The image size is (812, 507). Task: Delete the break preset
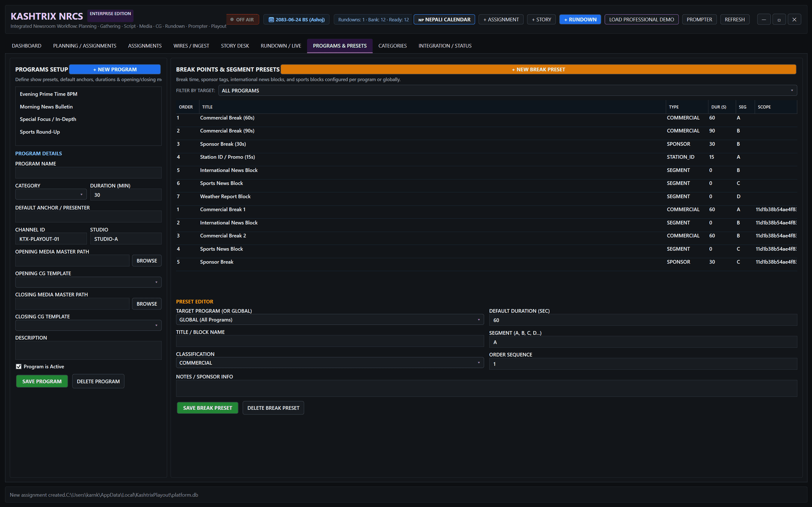(x=273, y=408)
